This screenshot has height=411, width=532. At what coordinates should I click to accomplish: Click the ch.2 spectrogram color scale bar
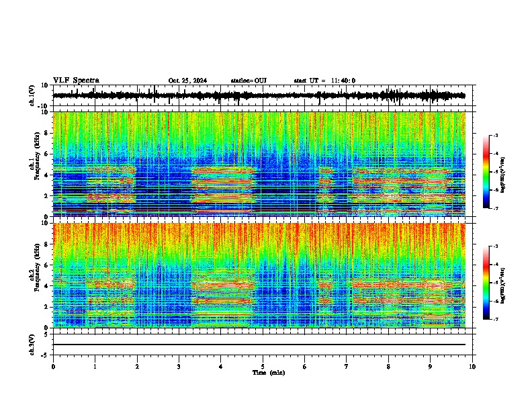click(486, 283)
